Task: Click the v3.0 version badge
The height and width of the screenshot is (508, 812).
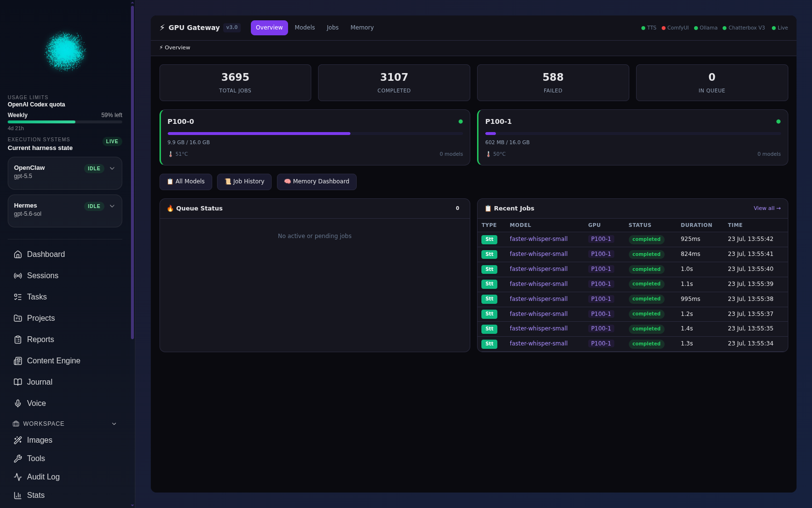Action: coord(232,28)
